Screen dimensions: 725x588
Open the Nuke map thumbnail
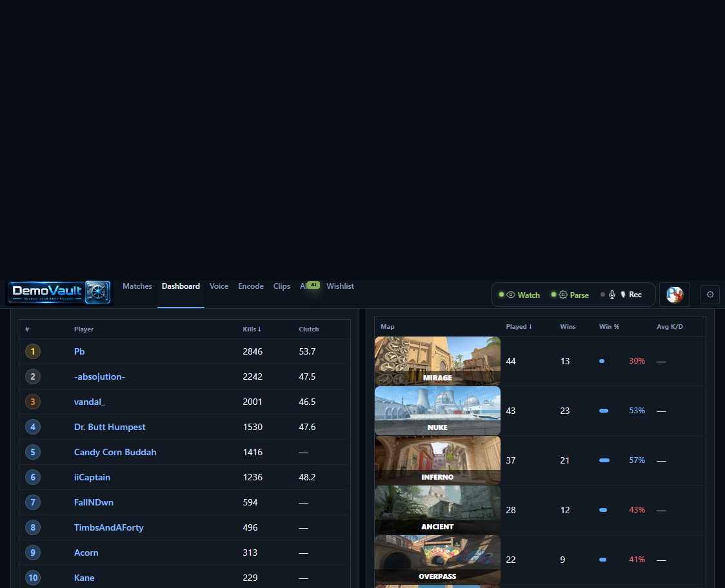coord(437,411)
